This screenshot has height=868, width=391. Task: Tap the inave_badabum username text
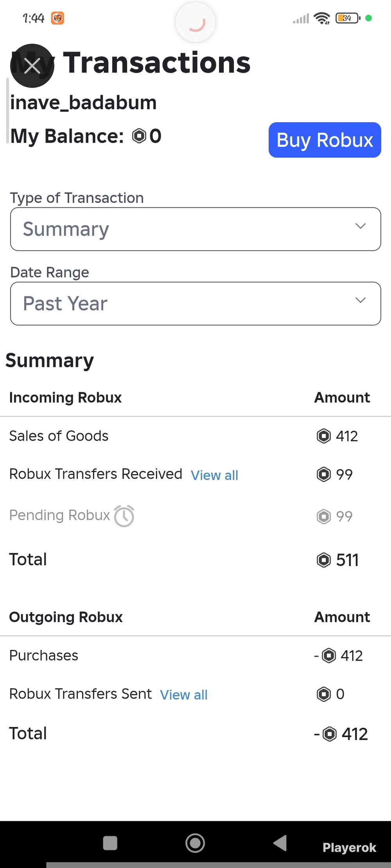[x=83, y=103]
